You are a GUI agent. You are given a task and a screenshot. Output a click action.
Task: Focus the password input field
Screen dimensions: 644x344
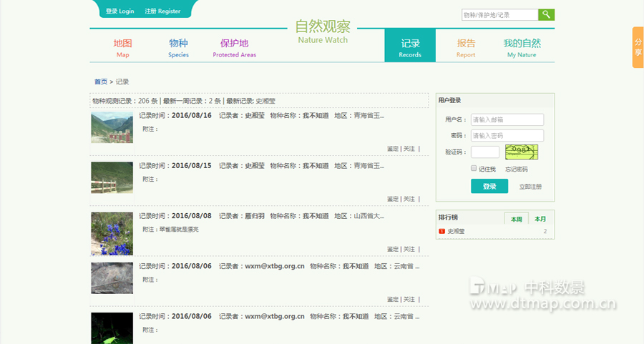click(507, 135)
